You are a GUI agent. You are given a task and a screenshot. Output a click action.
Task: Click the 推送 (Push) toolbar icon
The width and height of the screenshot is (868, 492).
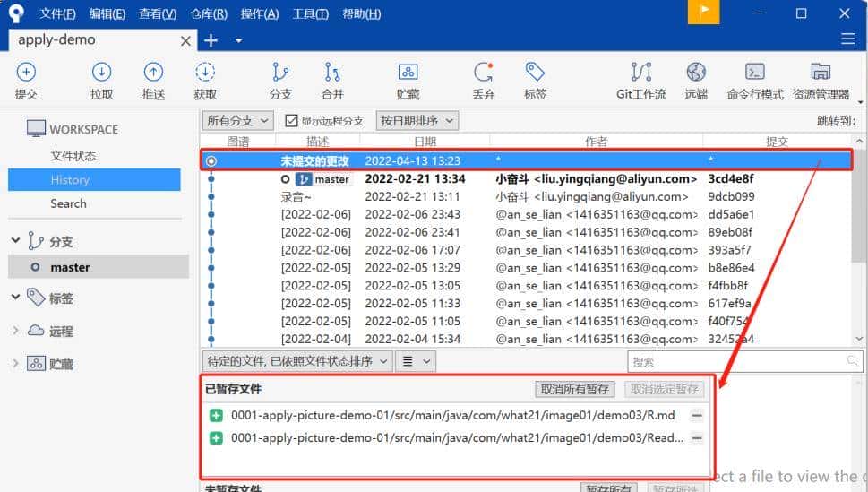[x=153, y=72]
